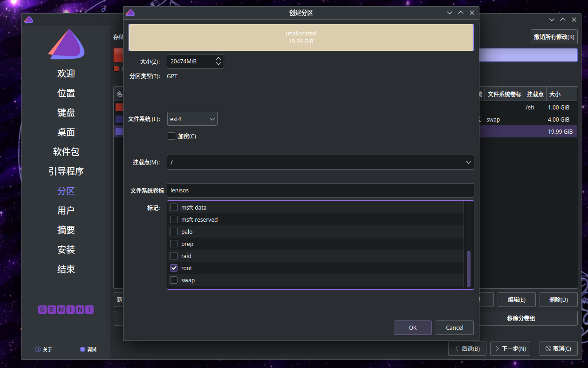
Task: Go to the 键盘 step in sidebar
Action: pyautogui.click(x=66, y=113)
